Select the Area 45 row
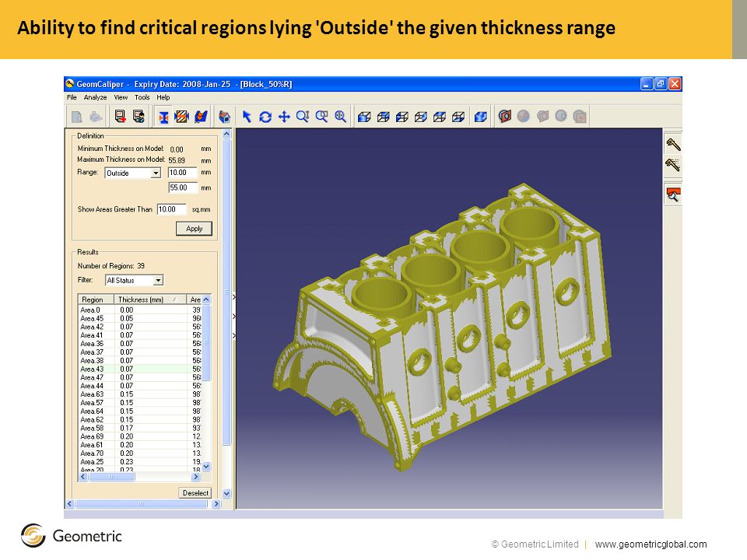Viewport: 747px width, 560px height. pyautogui.click(x=141, y=319)
